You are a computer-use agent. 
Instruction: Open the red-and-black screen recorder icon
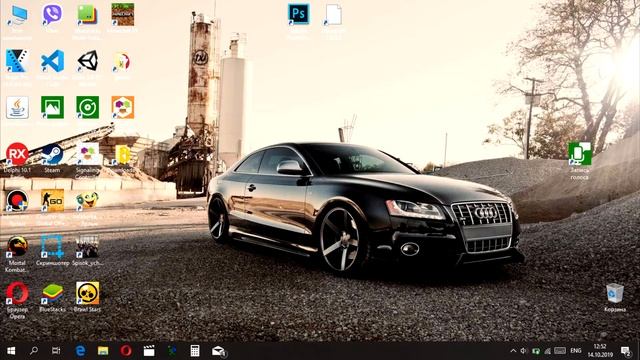17,201
